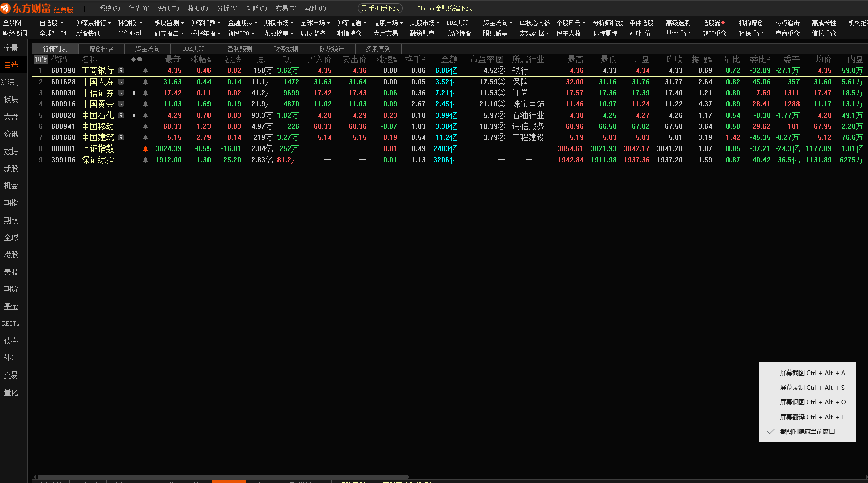
Task: Click the alert bell for 中信证券
Action: [x=145, y=93]
